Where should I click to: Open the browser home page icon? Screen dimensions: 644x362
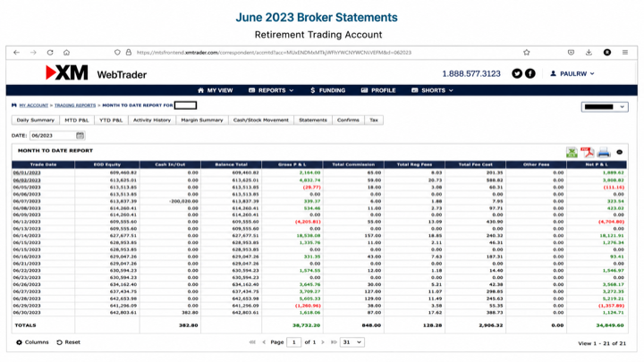[x=66, y=53]
